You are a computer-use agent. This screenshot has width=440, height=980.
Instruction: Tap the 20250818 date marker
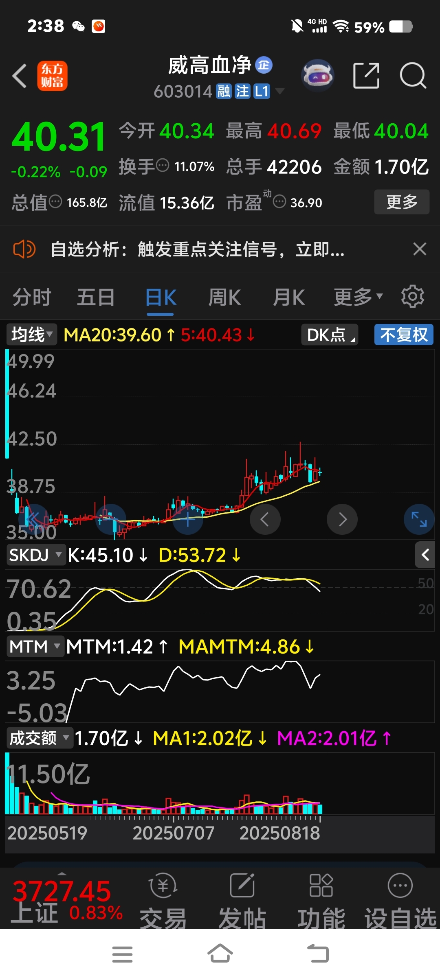pos(279,833)
